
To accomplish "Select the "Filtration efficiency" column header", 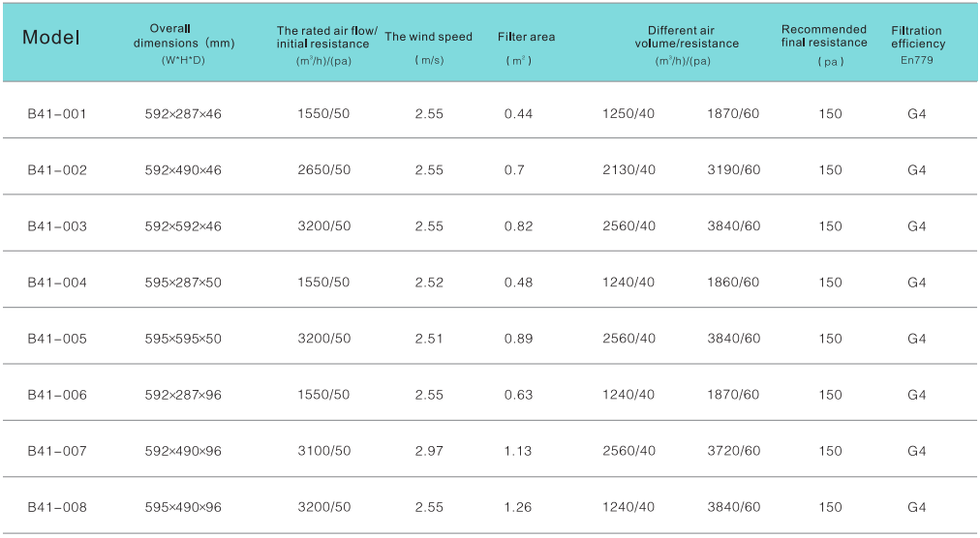I will (917, 37).
